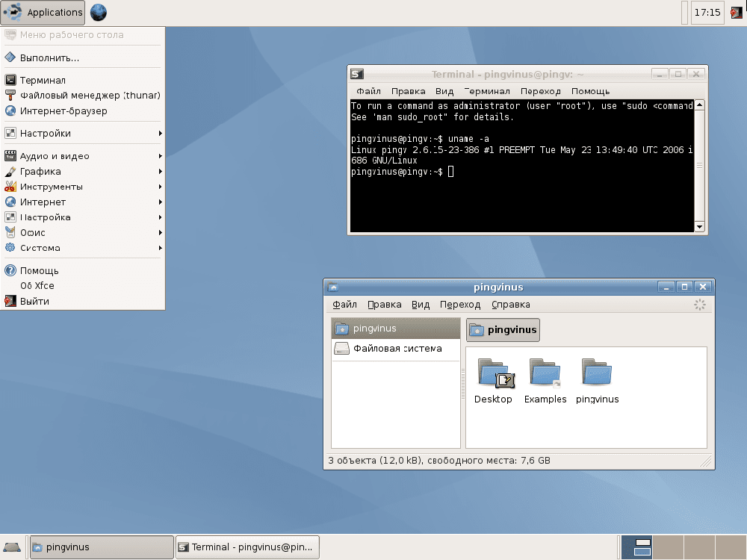Screen dimensions: 747x560
Task: Choose Выйти to log out
Action: point(83,301)
